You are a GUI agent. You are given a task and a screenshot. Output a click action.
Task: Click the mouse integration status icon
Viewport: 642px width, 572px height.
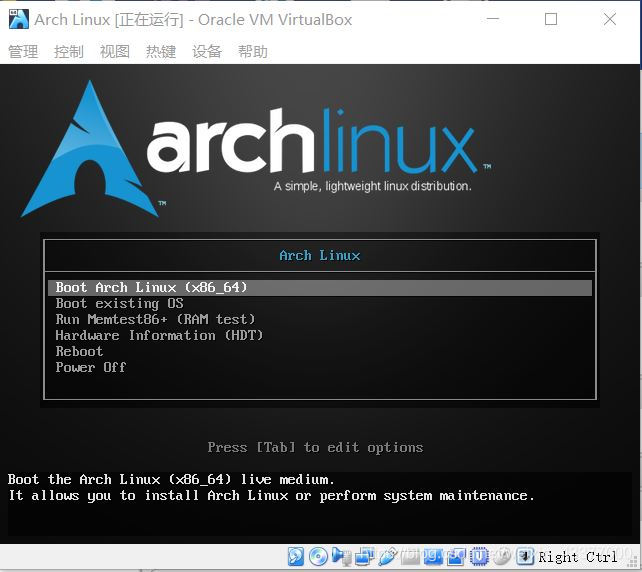(x=502, y=556)
